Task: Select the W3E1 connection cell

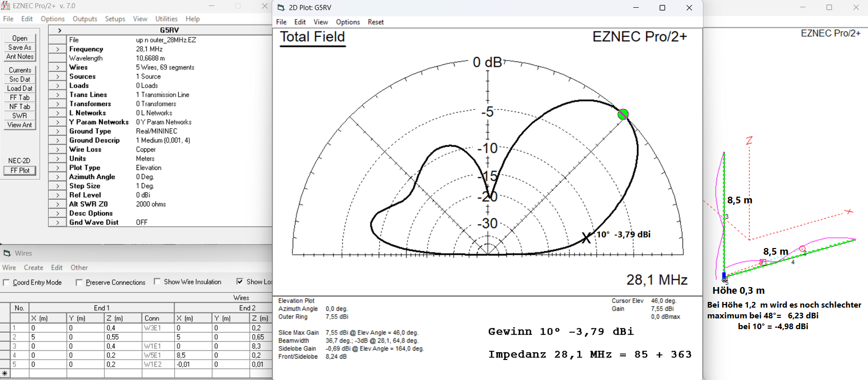Action: (x=158, y=328)
